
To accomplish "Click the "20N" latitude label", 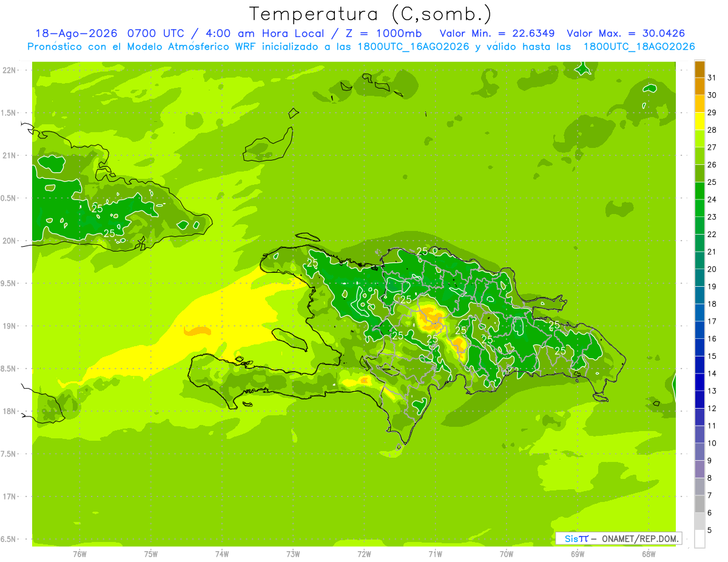I will point(9,241).
